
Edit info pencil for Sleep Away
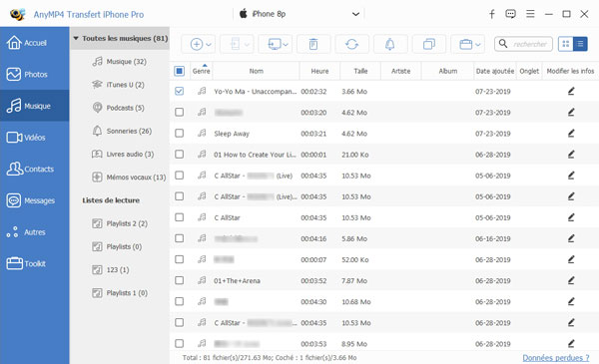pos(571,134)
